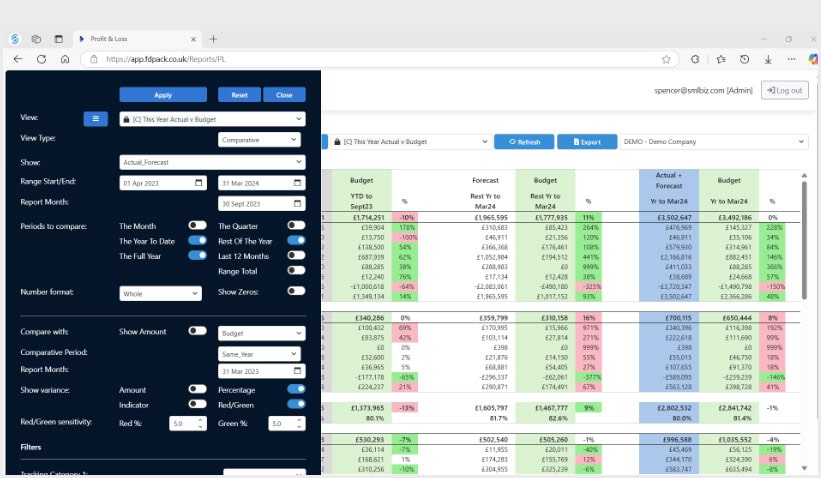
Task: Click the 01 Apr 2023 start date field
Action: 162,183
